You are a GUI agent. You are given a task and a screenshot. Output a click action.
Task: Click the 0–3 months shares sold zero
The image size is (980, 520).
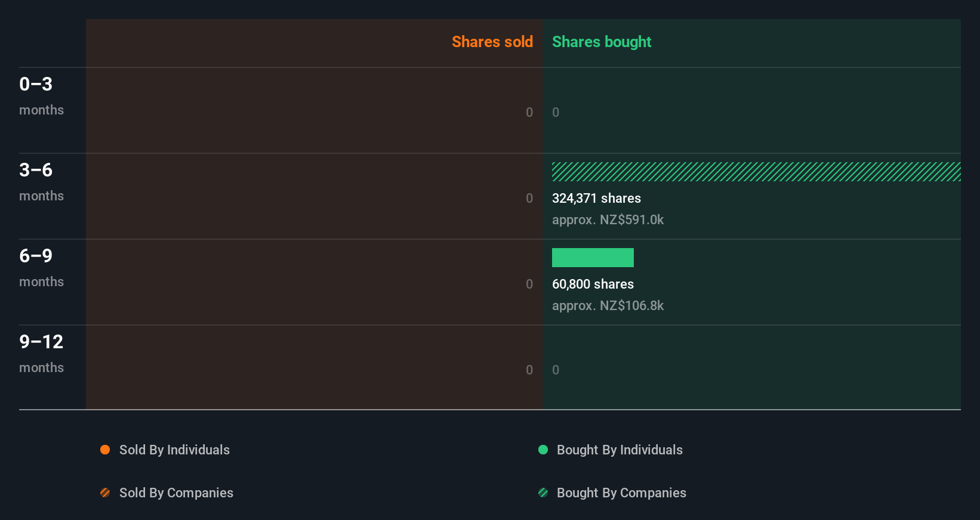pyautogui.click(x=529, y=112)
